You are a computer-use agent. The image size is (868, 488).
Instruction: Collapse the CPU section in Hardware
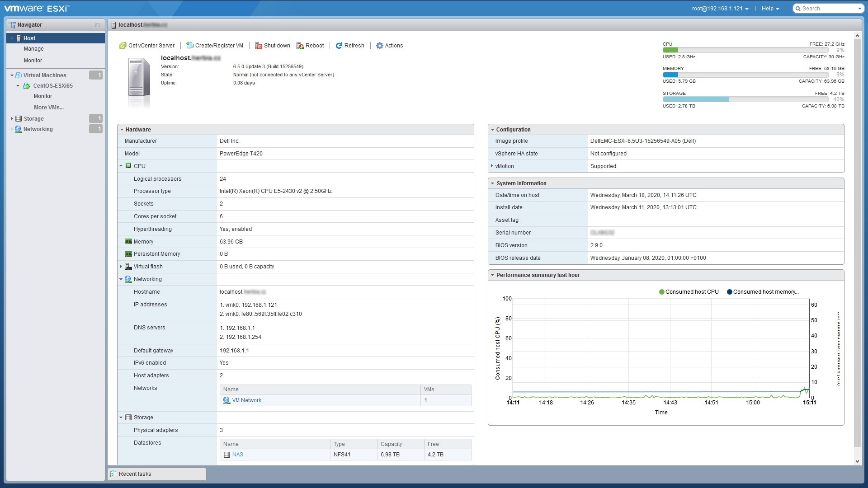pos(121,166)
